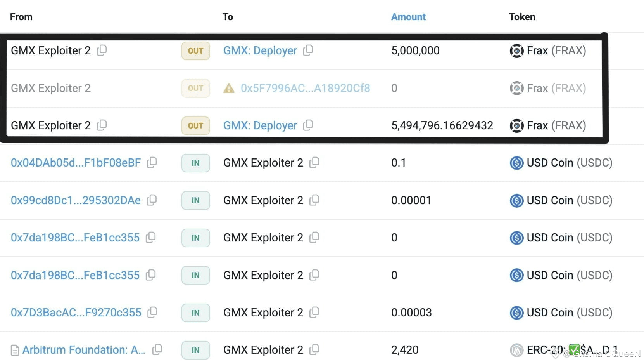
Task: Click the OUT badge on 5,000,000 Frax transfer
Action: coord(195,50)
